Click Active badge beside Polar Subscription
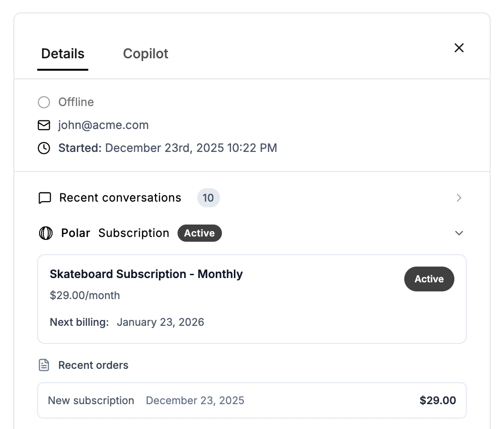 (x=199, y=233)
